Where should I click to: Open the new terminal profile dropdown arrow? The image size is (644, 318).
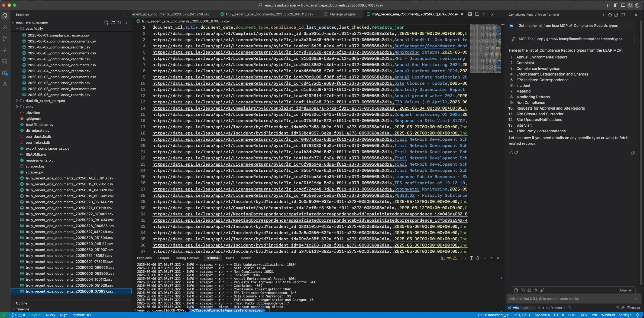(465, 258)
